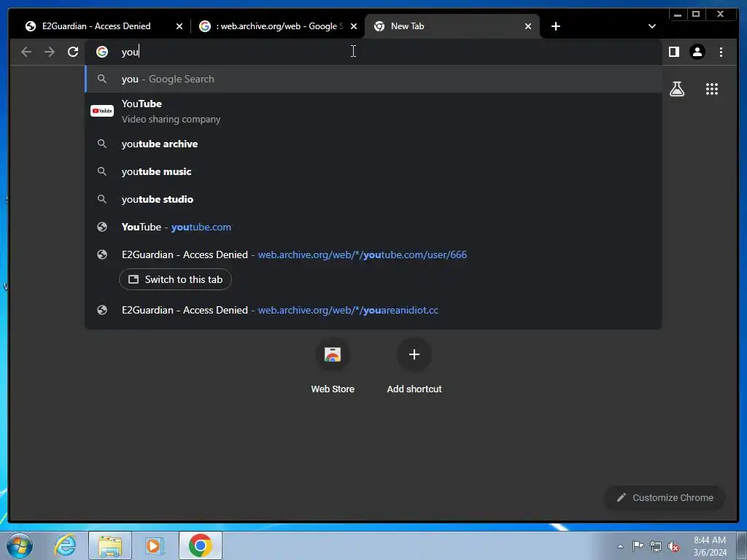Click magnifier icon beside 'youtube music'
The image size is (747, 560).
coord(102,171)
